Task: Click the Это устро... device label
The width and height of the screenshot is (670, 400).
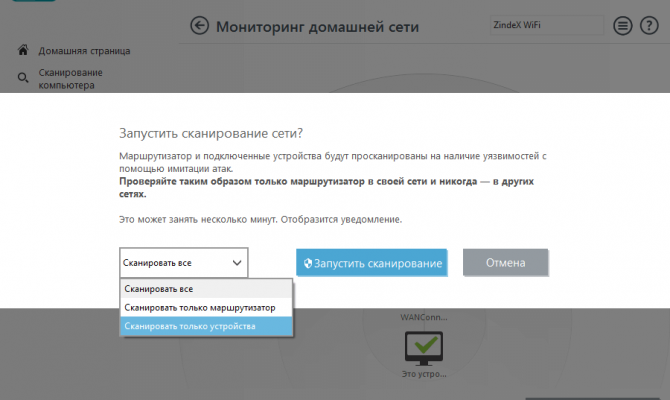Action: click(x=424, y=374)
